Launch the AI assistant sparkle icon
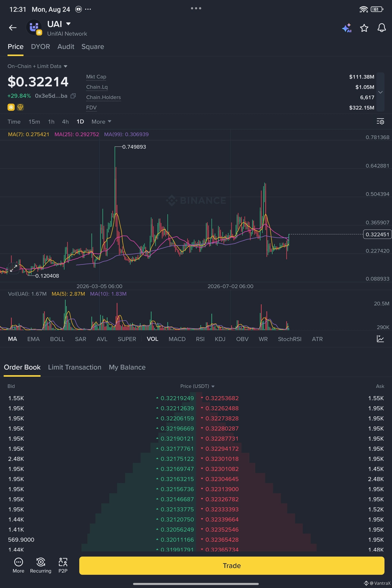This screenshot has height=588, width=392. coord(346,28)
